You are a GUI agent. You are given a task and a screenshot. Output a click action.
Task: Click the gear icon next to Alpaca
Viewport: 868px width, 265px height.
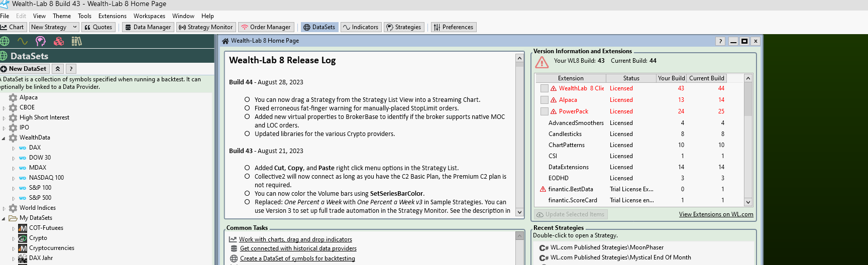tap(13, 97)
